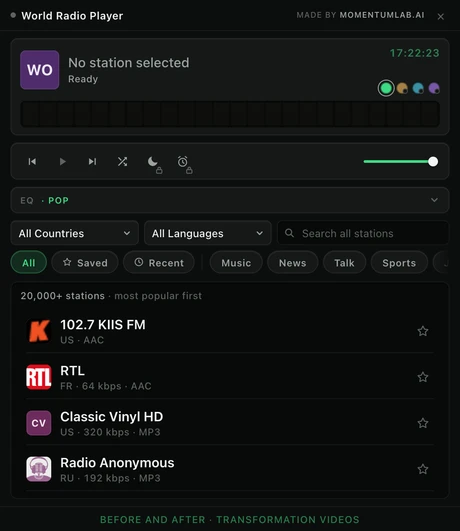Play 102.7 KIIS FM station
The image size is (460, 531).
point(230,331)
